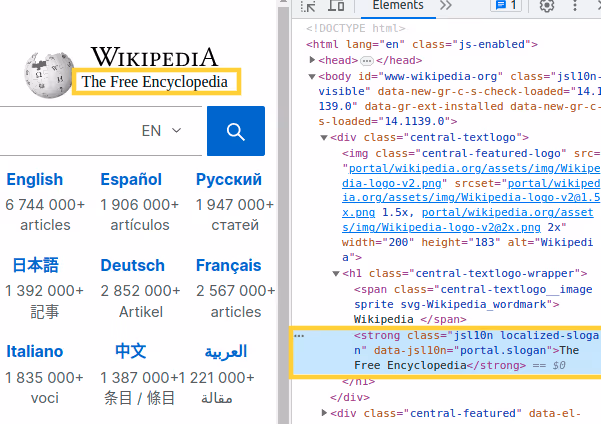601x424 pixels.
Task: Click the blue search magnifier button
Action: pyautogui.click(x=236, y=131)
